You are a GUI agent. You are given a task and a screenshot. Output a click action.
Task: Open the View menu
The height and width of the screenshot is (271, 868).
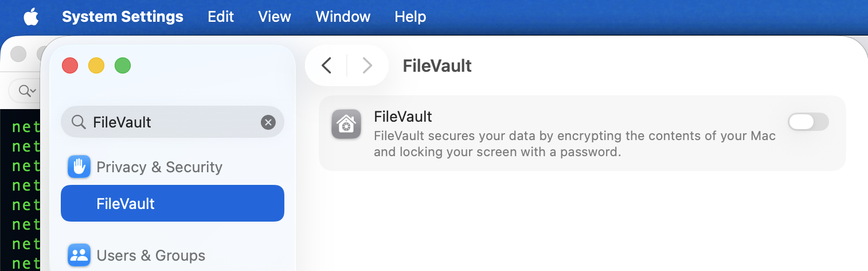click(275, 17)
